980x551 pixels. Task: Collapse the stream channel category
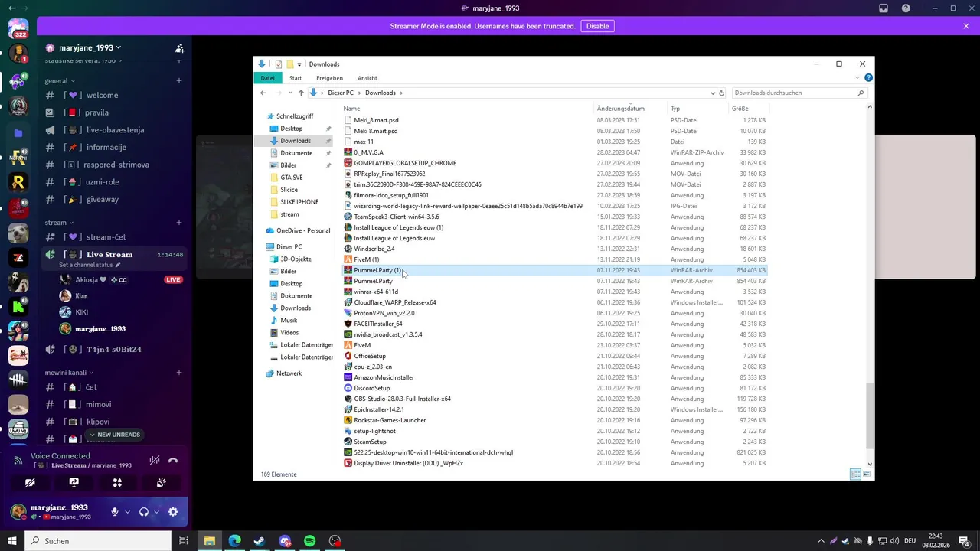pyautogui.click(x=58, y=223)
